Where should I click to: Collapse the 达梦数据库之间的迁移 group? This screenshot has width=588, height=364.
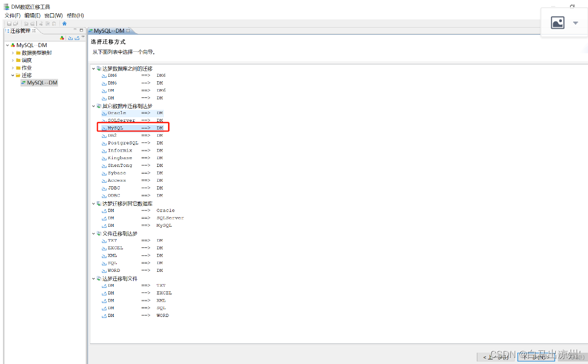pos(94,68)
